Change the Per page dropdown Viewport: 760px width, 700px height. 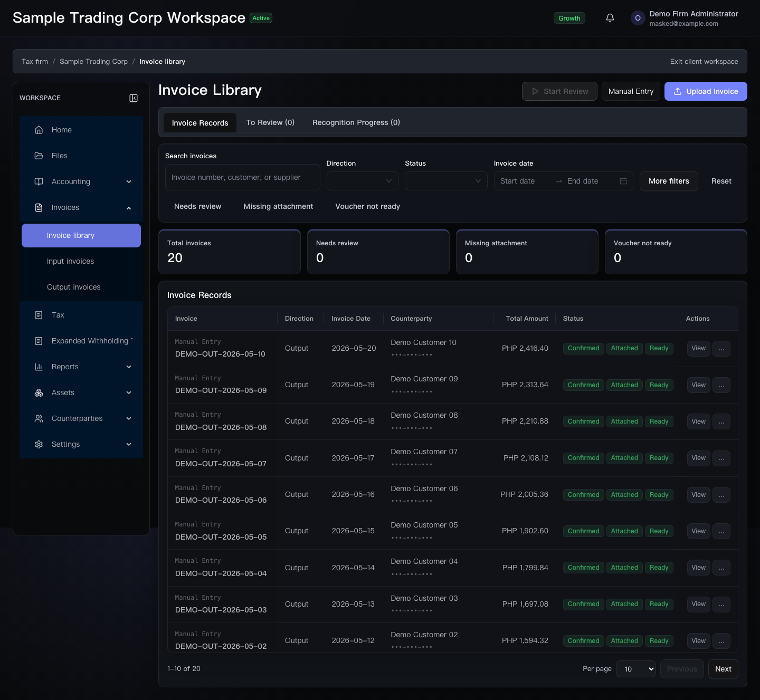coord(636,669)
